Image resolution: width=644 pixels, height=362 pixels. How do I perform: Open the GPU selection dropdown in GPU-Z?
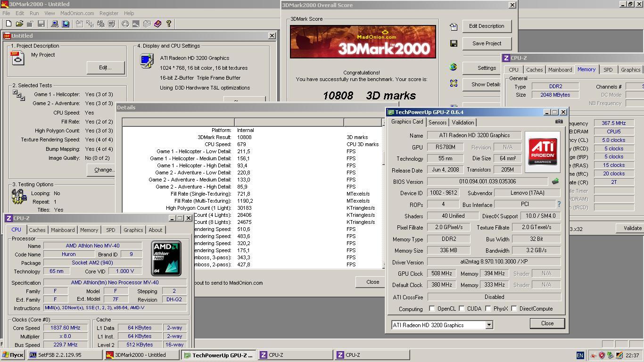tap(489, 325)
